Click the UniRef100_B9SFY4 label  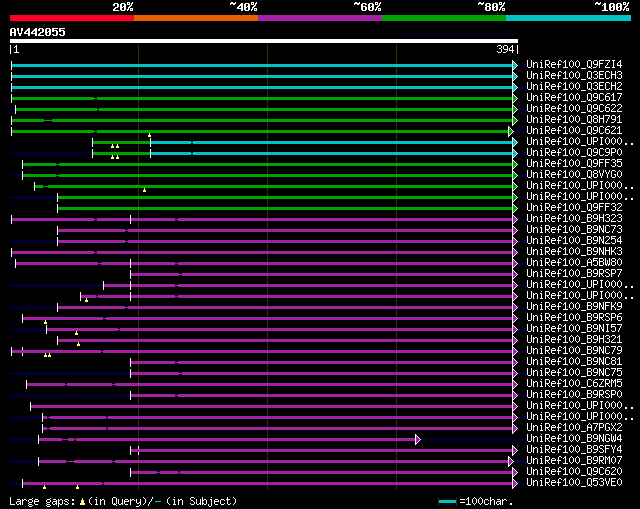click(x=574, y=449)
